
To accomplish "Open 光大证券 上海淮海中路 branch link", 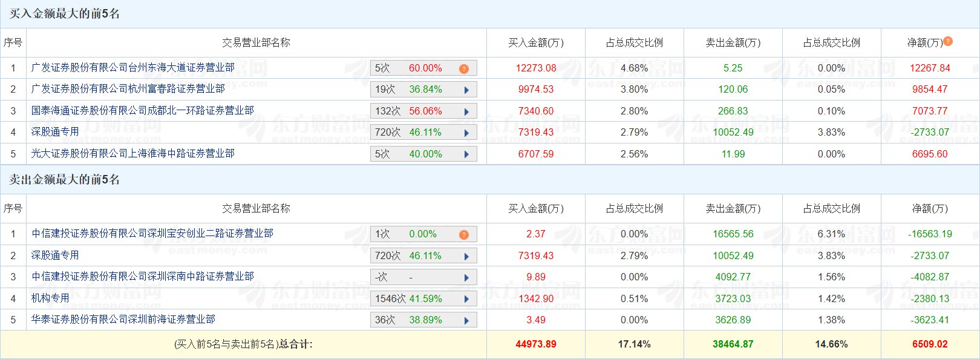I will pos(132,153).
